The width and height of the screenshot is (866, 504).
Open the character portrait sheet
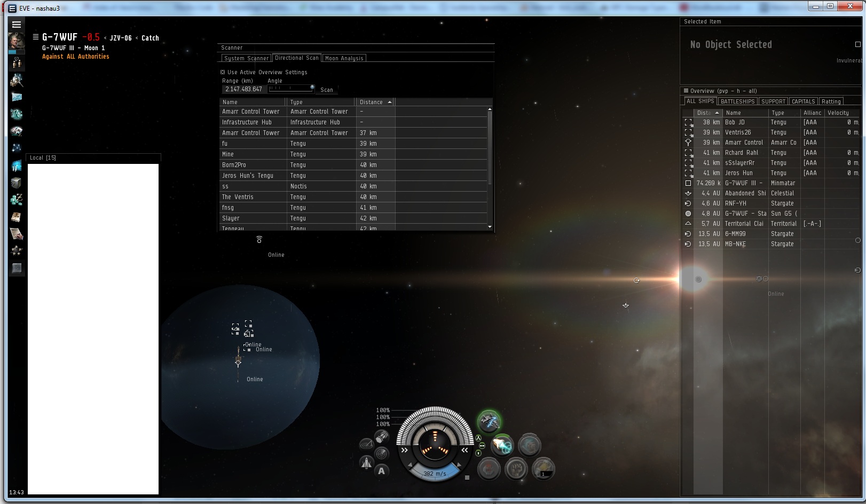click(17, 42)
